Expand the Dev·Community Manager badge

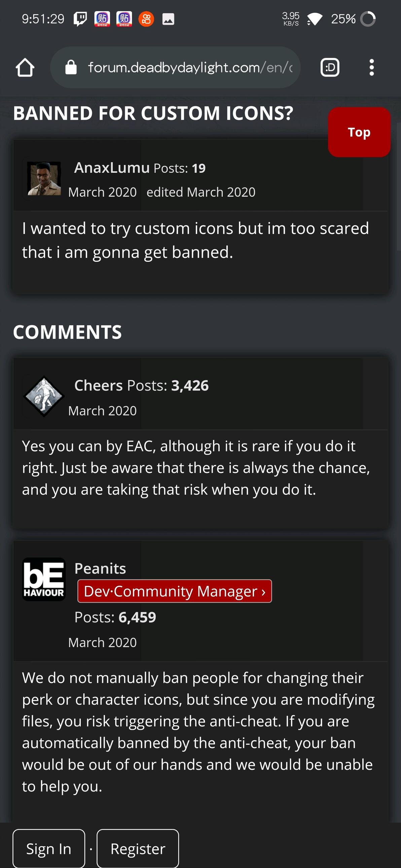tap(174, 591)
